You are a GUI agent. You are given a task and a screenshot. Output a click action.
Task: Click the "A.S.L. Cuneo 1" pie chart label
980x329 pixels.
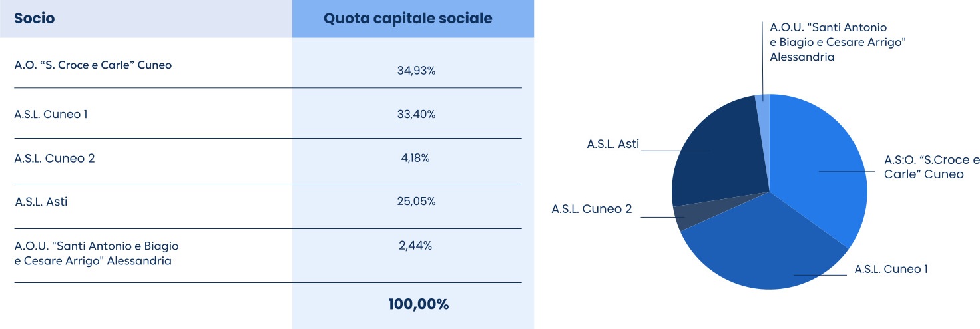(x=891, y=269)
